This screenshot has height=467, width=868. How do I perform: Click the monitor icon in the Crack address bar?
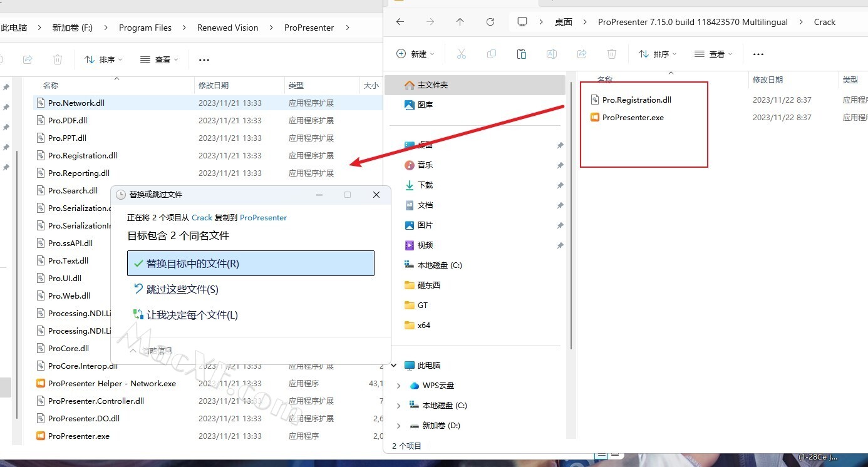click(x=522, y=22)
